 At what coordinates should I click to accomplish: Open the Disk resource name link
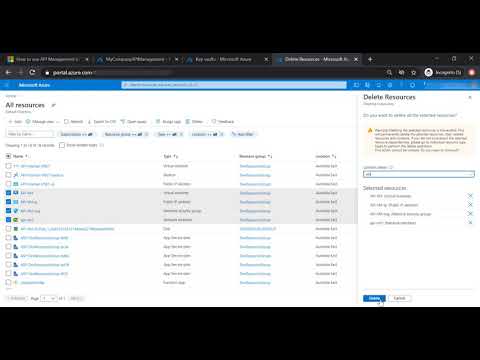coord(67,229)
